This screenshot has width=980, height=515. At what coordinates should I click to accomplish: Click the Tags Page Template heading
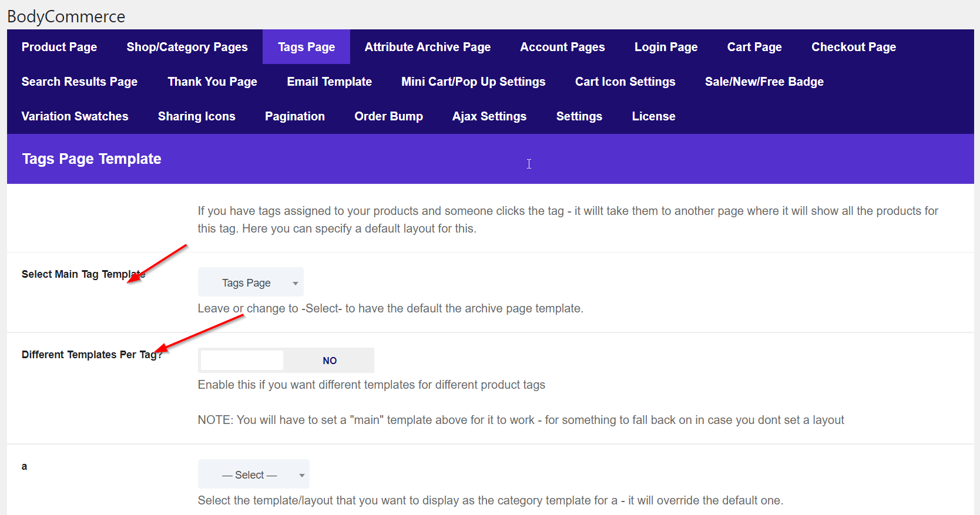92,159
